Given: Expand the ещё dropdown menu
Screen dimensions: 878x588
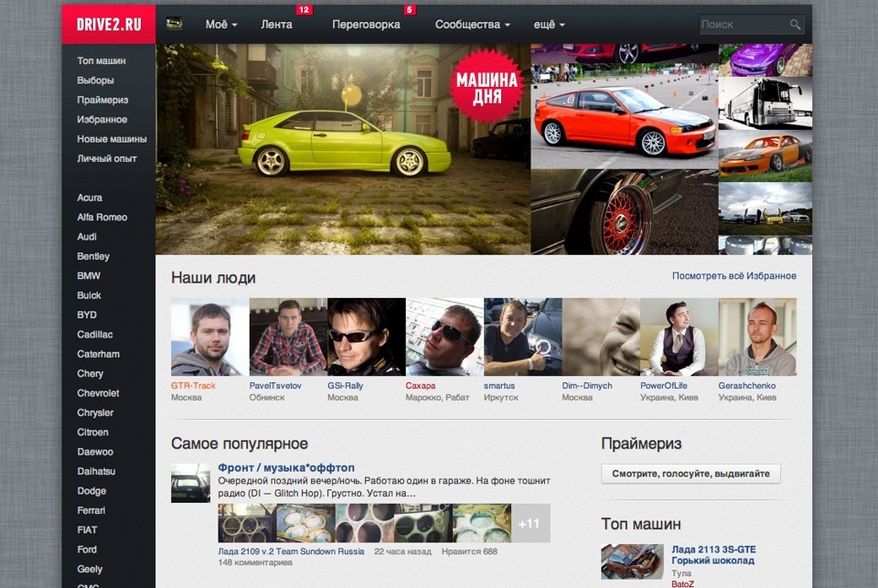Looking at the screenshot, I should [549, 25].
